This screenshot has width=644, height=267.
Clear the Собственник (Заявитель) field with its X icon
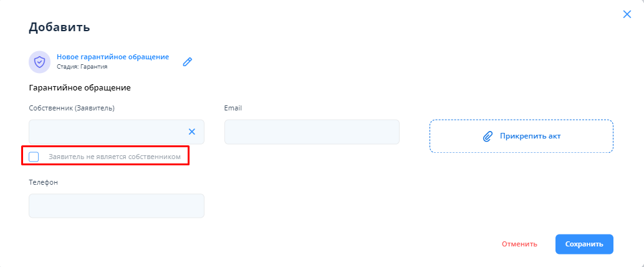pos(192,132)
